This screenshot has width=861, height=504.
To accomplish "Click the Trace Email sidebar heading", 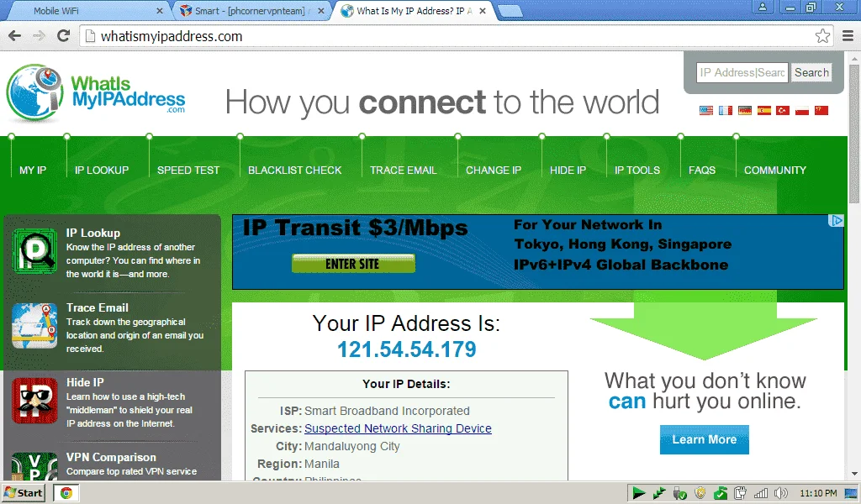I will [98, 307].
